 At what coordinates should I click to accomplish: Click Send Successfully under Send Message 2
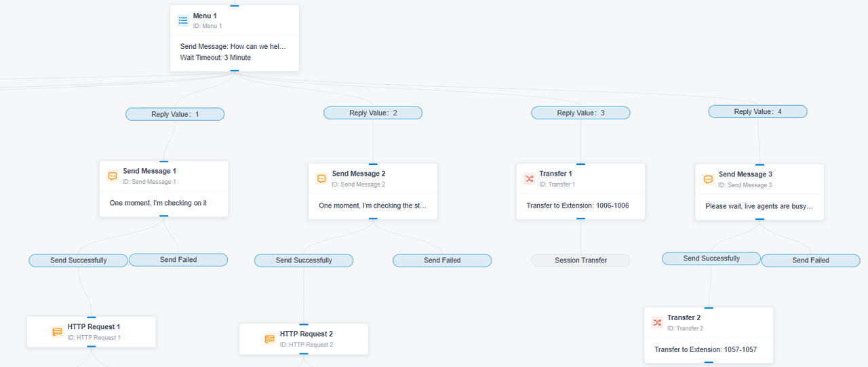click(x=304, y=260)
